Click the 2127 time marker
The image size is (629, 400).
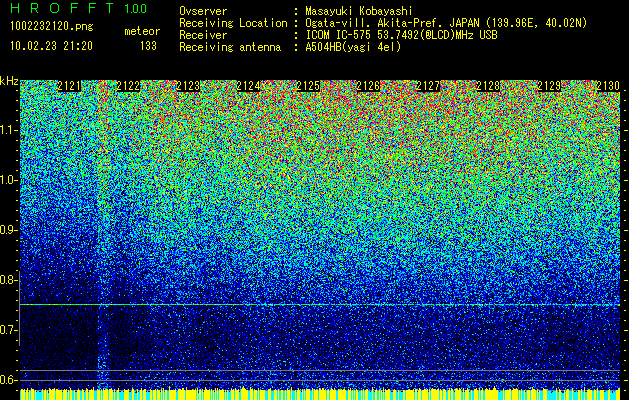pyautogui.click(x=428, y=86)
